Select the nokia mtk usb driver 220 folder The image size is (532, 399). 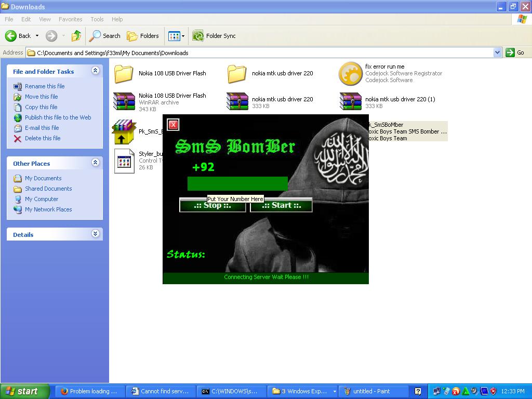click(237, 74)
